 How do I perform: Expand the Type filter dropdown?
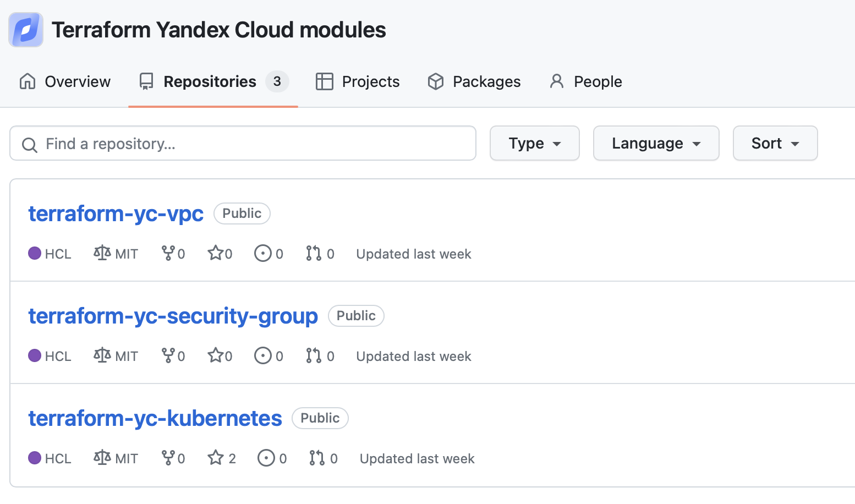[534, 144]
